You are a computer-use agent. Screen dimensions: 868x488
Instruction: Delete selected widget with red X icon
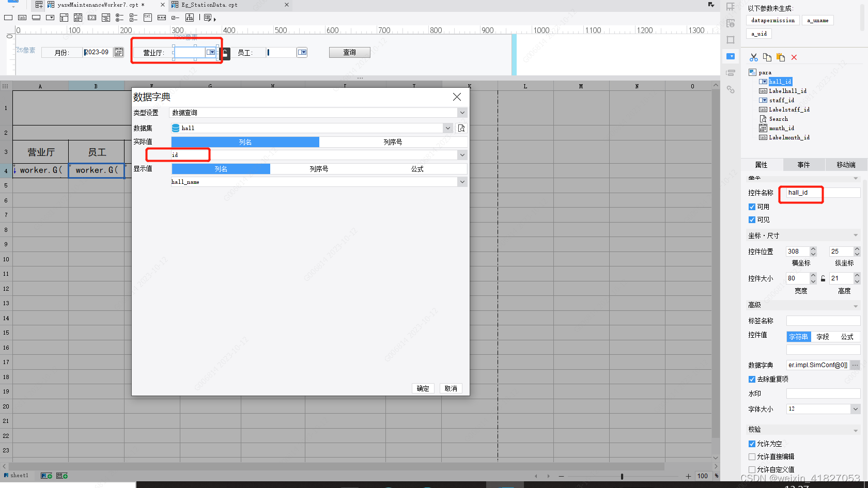794,57
